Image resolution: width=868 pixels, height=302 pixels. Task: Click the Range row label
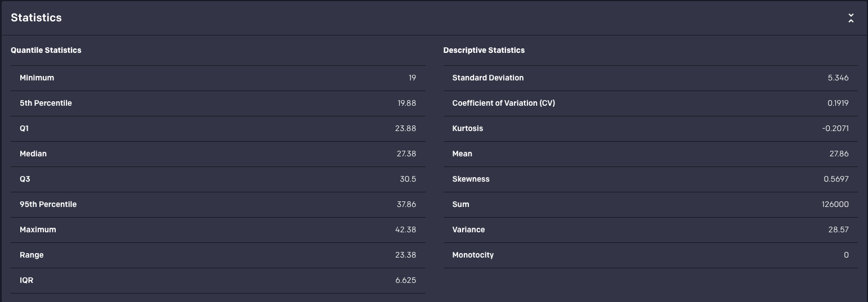pyautogui.click(x=32, y=255)
